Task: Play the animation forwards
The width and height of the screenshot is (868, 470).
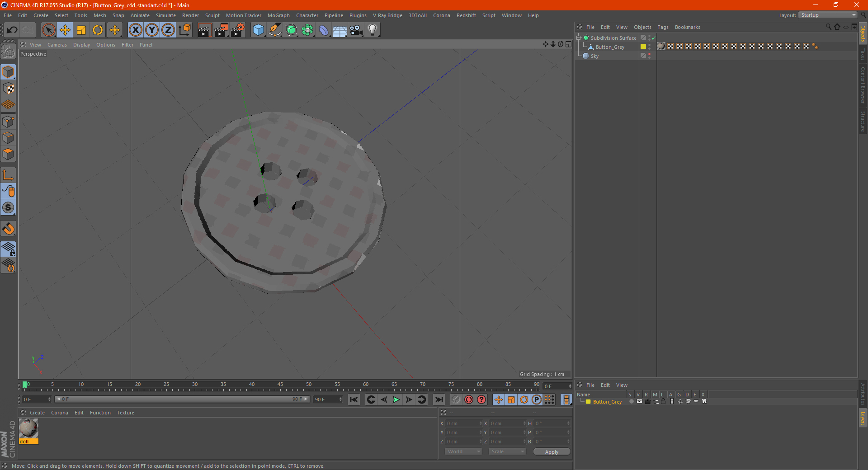Action: [x=396, y=399]
